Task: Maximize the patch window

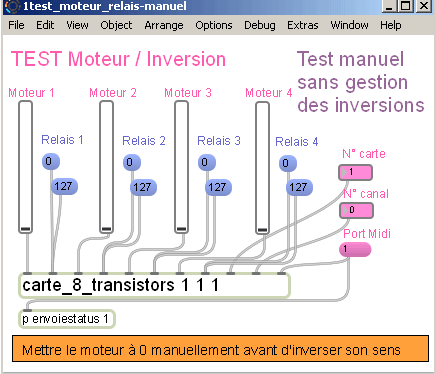Action: (x=406, y=6)
